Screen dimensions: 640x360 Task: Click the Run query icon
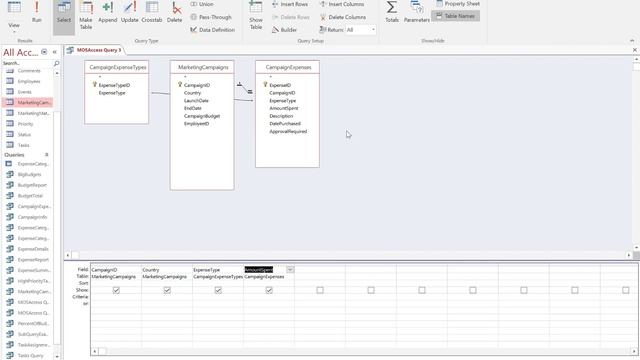(37, 12)
